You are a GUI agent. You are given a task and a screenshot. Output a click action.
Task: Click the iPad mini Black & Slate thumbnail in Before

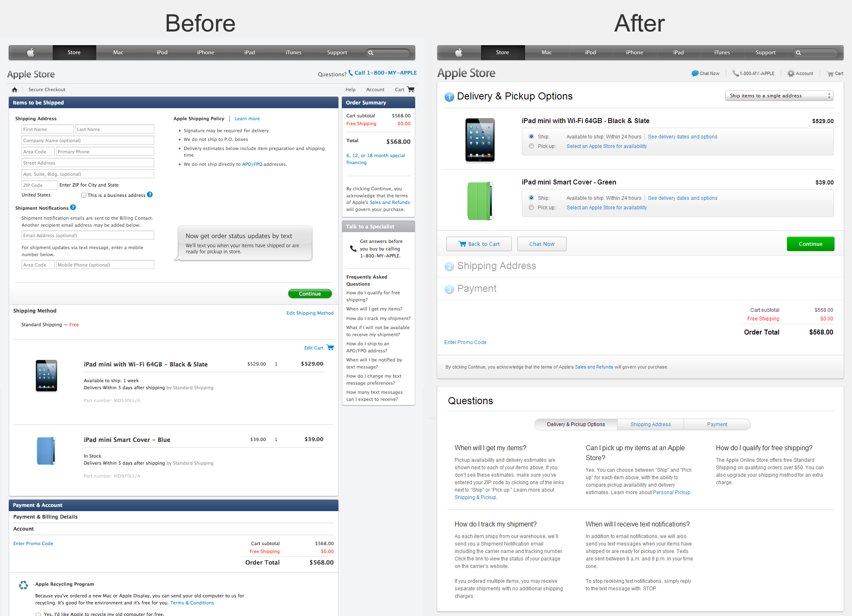coord(46,376)
